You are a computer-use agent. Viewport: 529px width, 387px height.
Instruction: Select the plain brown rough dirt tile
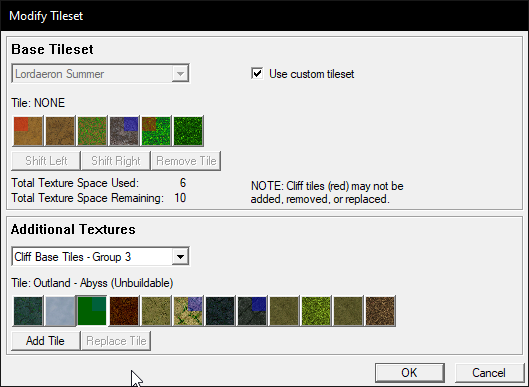[60, 131]
